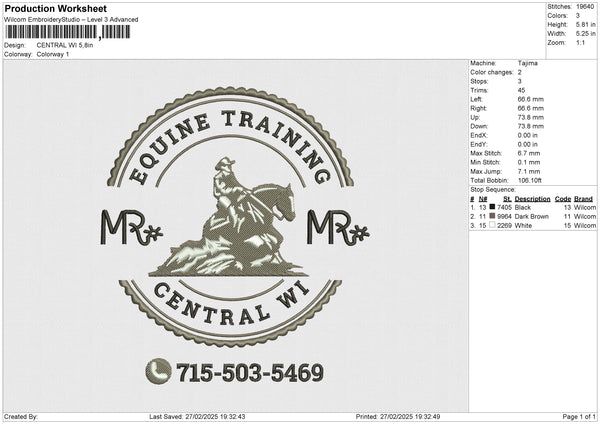Click the Color changes value 2
The height and width of the screenshot is (424, 600).
point(520,72)
